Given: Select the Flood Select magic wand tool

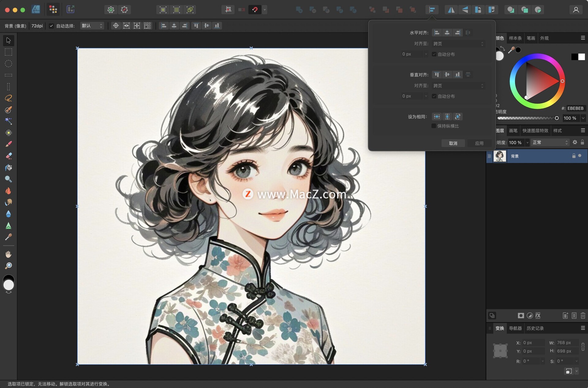Looking at the screenshot, I should (x=8, y=121).
